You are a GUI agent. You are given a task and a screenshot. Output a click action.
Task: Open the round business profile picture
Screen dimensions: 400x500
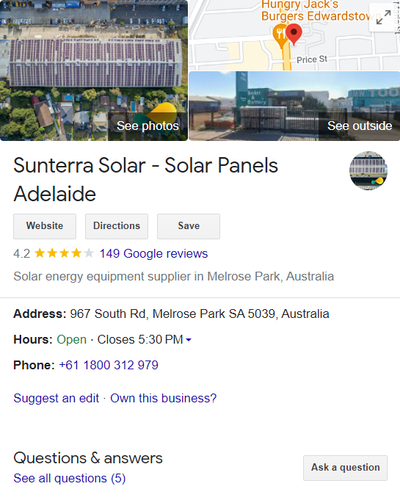[368, 170]
